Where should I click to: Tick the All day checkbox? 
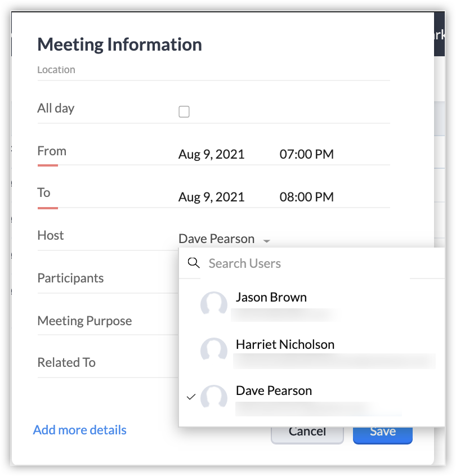click(x=184, y=111)
